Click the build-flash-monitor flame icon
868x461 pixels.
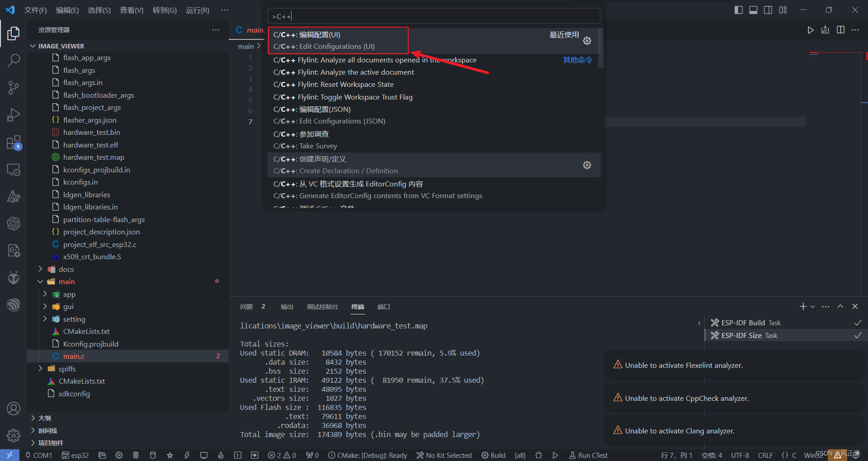click(x=221, y=455)
